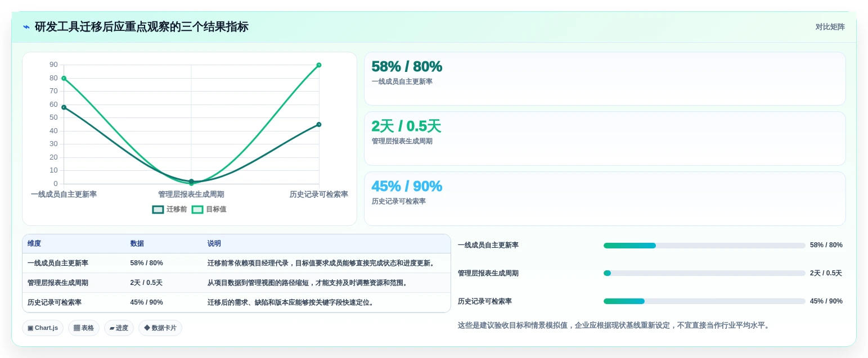Click the 一线成员自主更新率 progress label
Viewport: 868px width, 358px height.
(x=488, y=245)
